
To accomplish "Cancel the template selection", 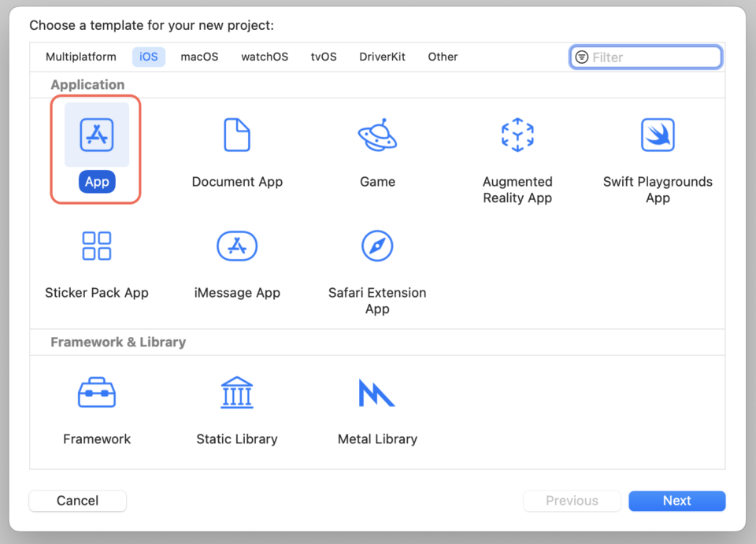I will click(x=77, y=501).
